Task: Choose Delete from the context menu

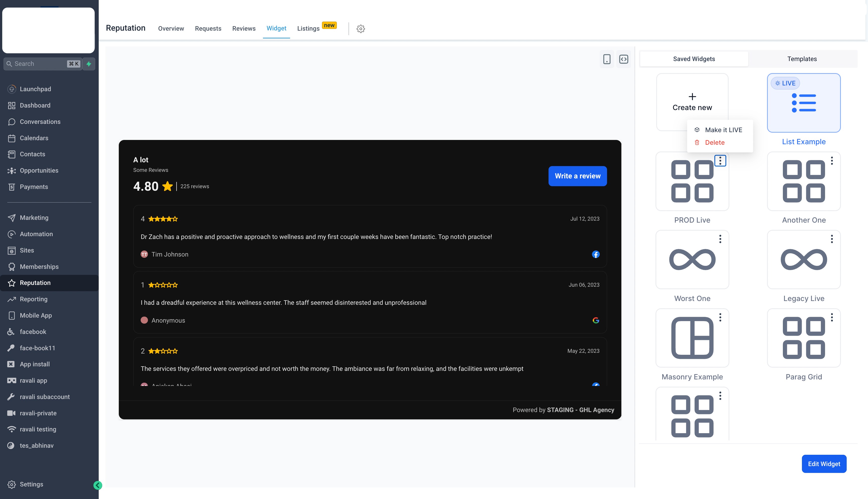Action: point(715,142)
